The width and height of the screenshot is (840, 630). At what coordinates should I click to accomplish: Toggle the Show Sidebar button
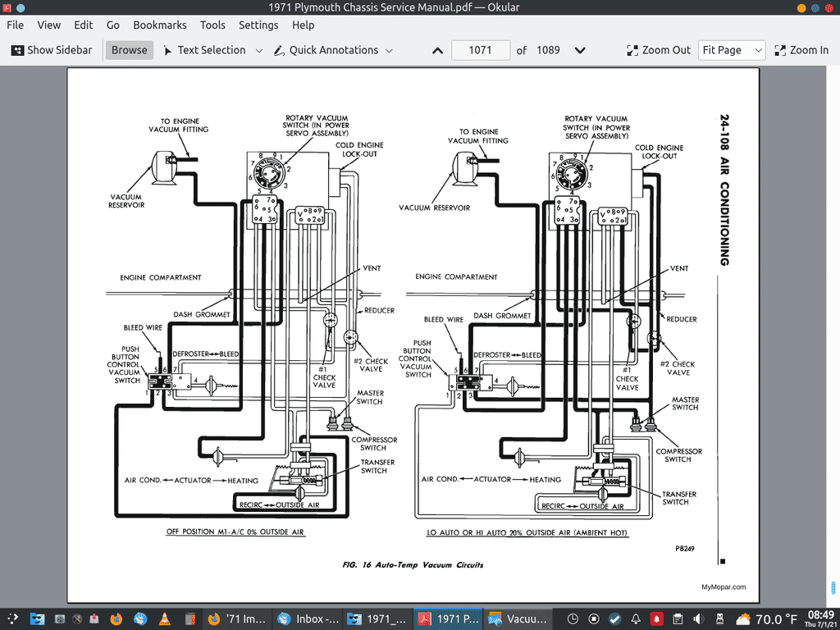[x=51, y=50]
